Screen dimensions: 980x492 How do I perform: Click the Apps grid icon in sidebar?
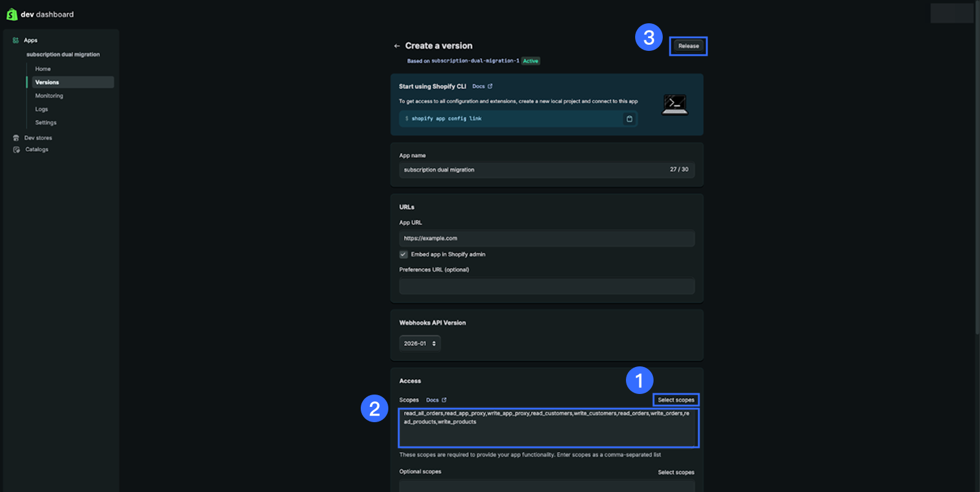pyautogui.click(x=16, y=40)
